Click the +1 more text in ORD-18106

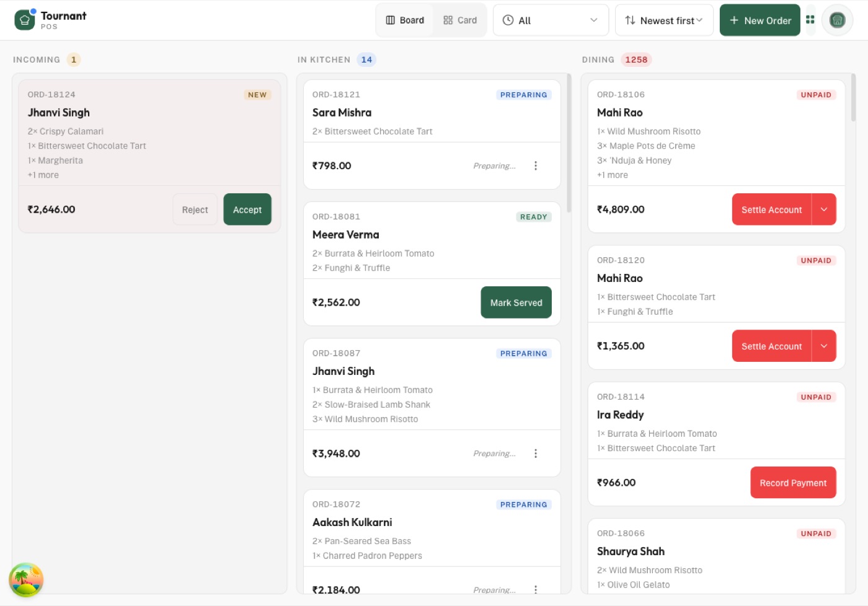613,175
